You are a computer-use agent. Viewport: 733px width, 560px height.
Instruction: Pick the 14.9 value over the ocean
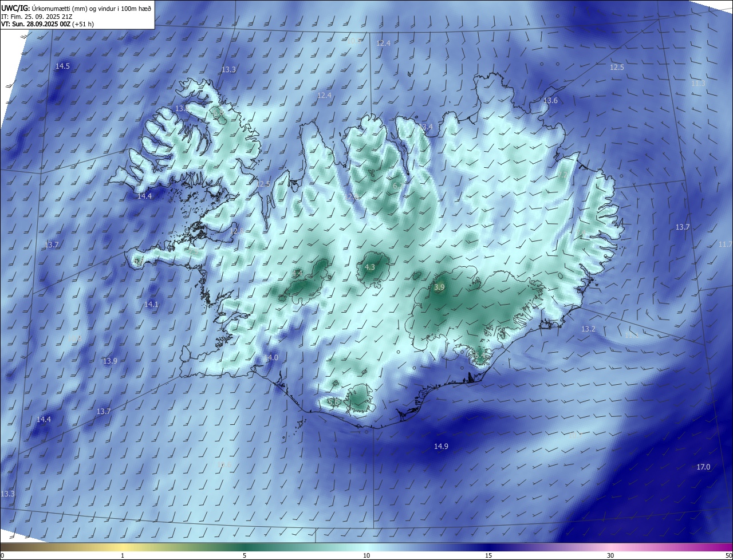point(441,446)
